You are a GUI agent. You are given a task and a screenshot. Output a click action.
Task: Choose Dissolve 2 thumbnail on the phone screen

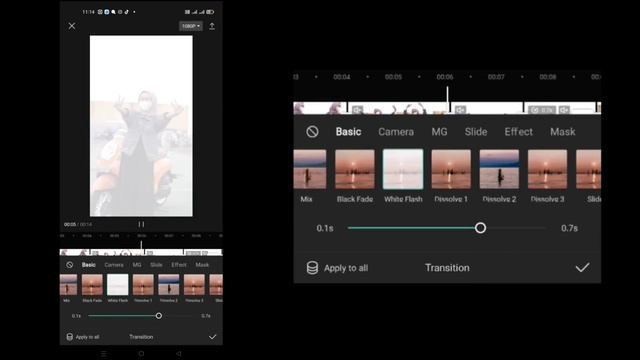click(169, 285)
